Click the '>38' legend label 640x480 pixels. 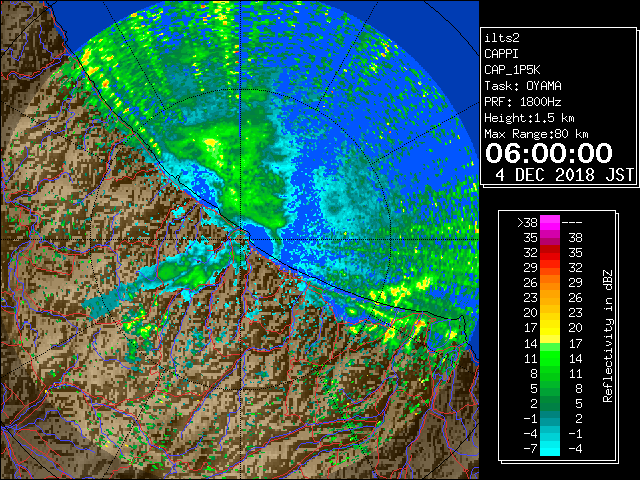(527, 222)
